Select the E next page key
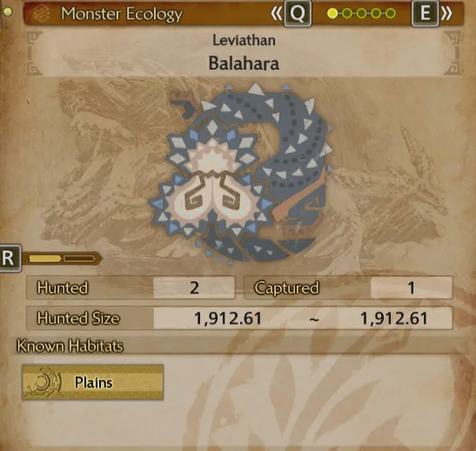 click(425, 13)
